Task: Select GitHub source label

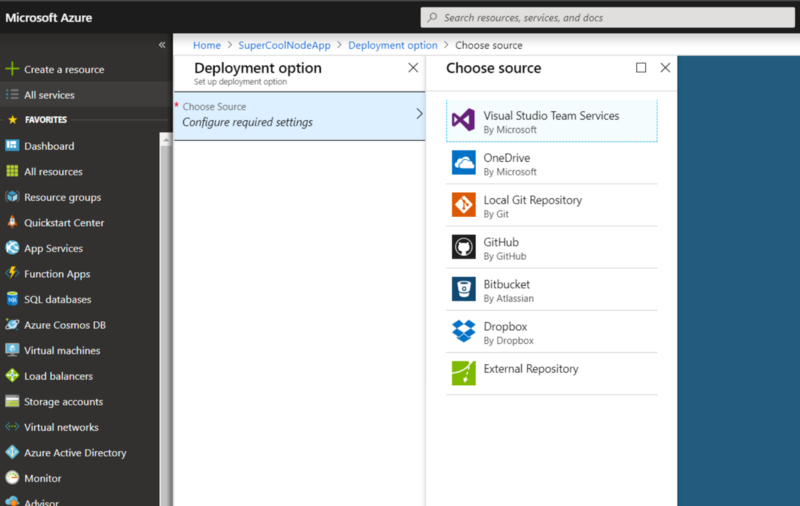Action: click(501, 242)
